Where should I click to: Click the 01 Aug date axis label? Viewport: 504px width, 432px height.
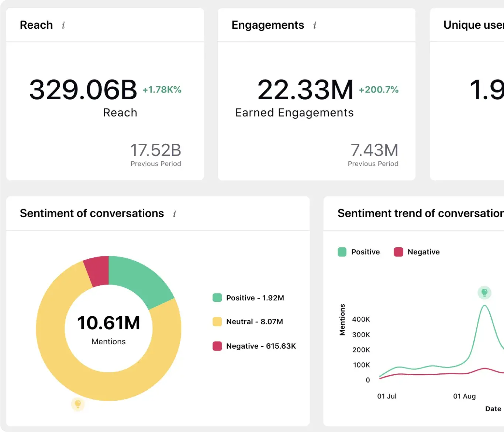point(464,396)
